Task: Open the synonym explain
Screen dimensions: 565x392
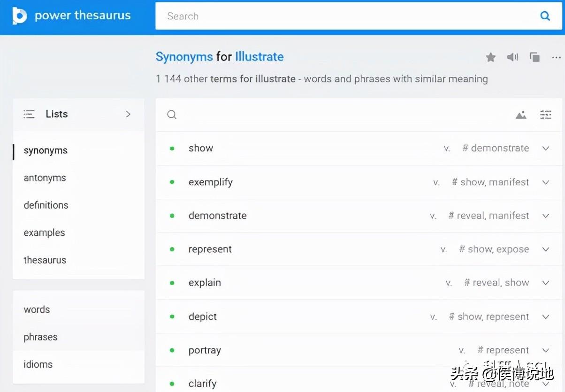Action: click(205, 283)
